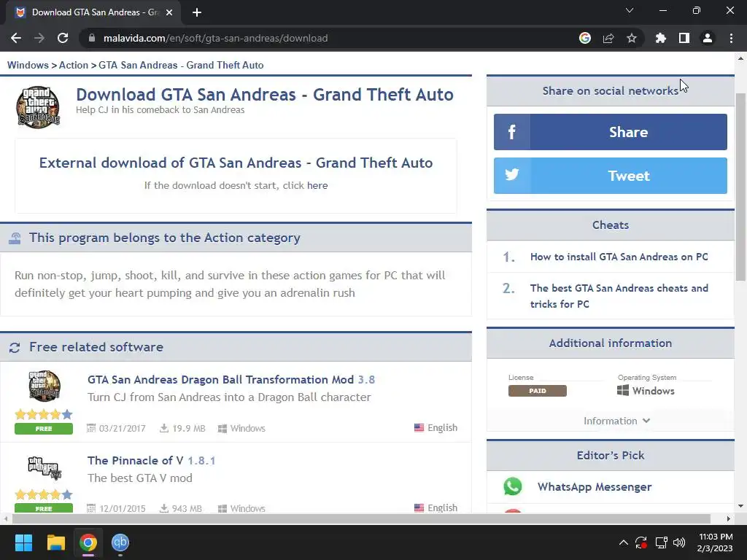The height and width of the screenshot is (560, 747).
Task: Open best GTA San Andreas cheats and tricks
Action: [x=619, y=296]
